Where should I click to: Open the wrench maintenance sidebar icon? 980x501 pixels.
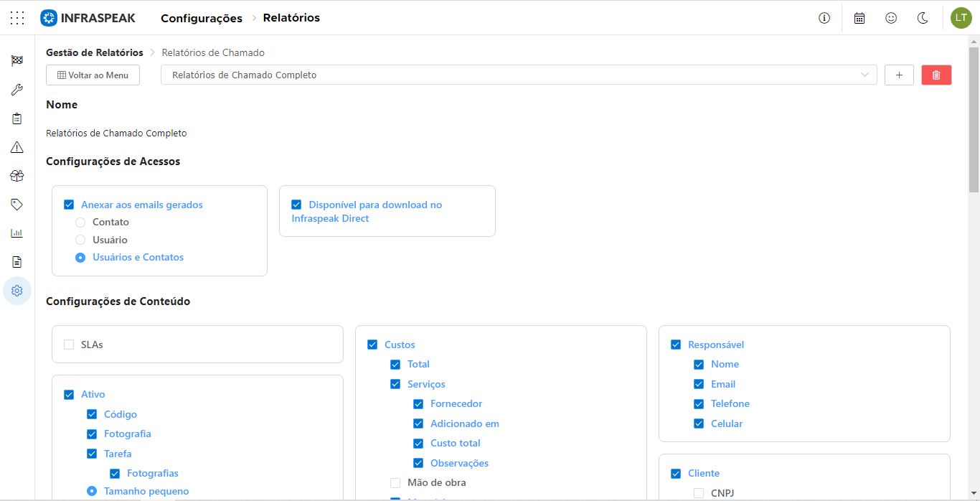[x=17, y=90]
